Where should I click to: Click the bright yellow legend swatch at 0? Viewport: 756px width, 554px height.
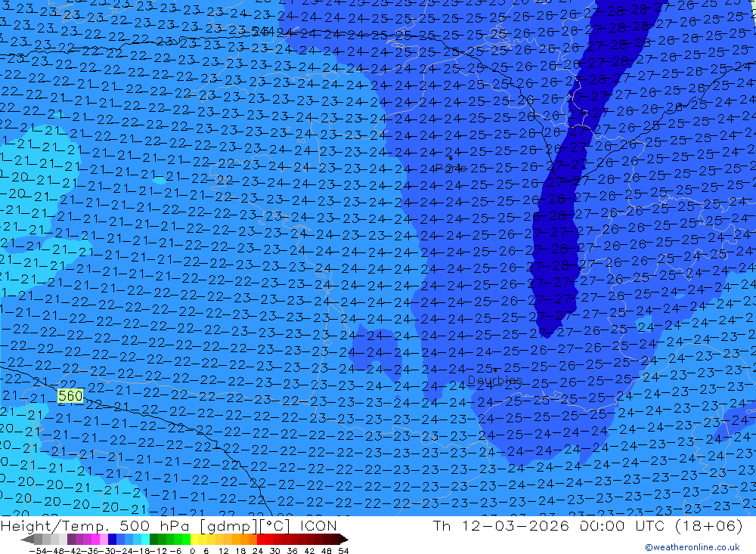(x=195, y=540)
